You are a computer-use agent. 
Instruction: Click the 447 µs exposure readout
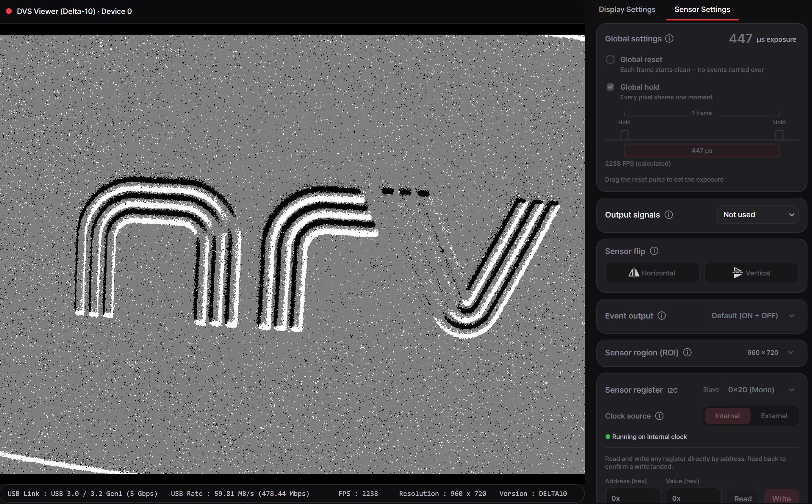pos(763,39)
